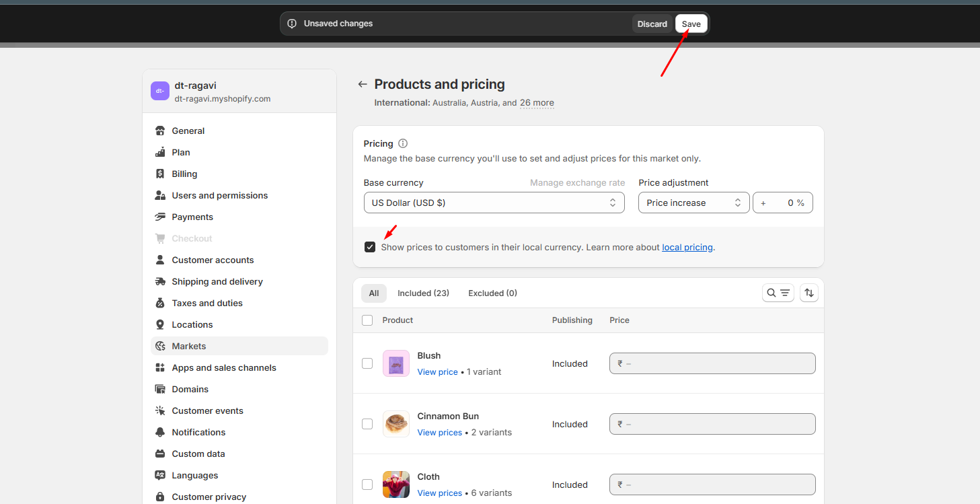
Task: Click the Blush product thumbnail
Action: (396, 363)
